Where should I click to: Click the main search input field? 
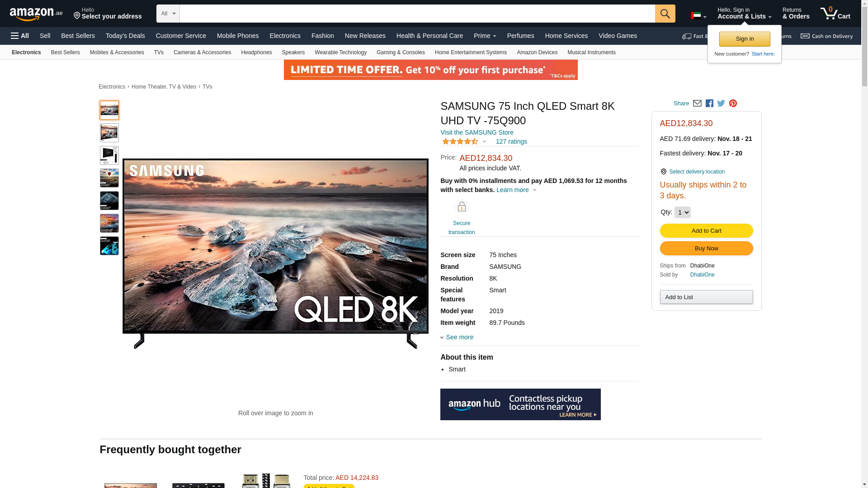coord(417,14)
